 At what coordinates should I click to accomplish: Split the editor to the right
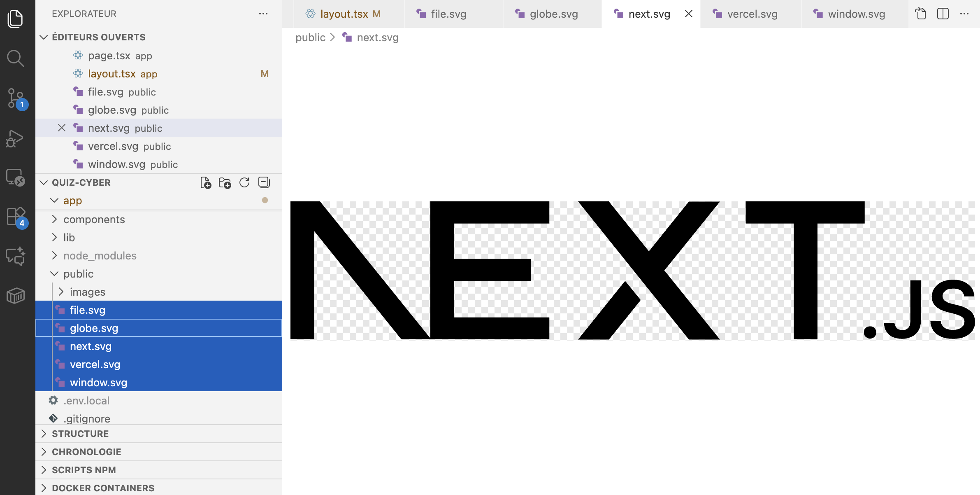[943, 14]
